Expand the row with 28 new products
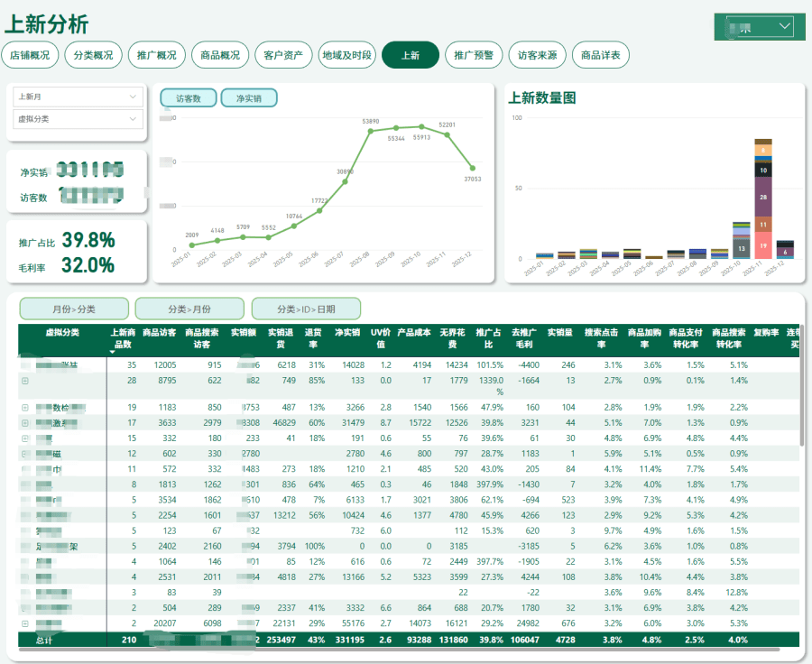Screen dimensions: 812x664 point(24,382)
